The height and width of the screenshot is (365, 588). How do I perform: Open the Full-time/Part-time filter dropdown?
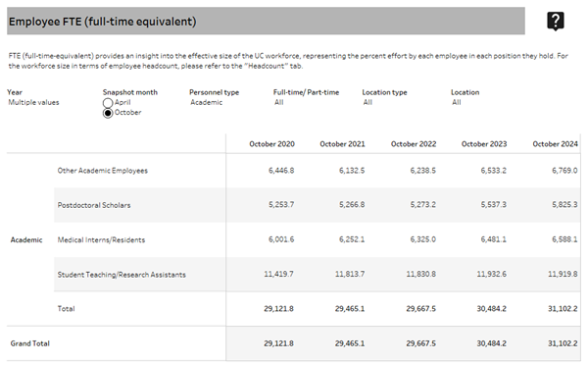[x=279, y=102]
